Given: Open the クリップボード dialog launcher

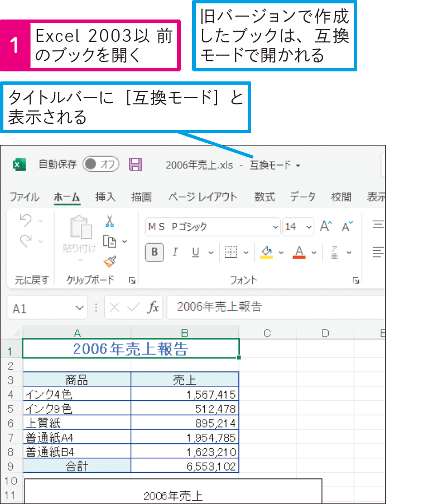Looking at the screenshot, I should (x=132, y=280).
